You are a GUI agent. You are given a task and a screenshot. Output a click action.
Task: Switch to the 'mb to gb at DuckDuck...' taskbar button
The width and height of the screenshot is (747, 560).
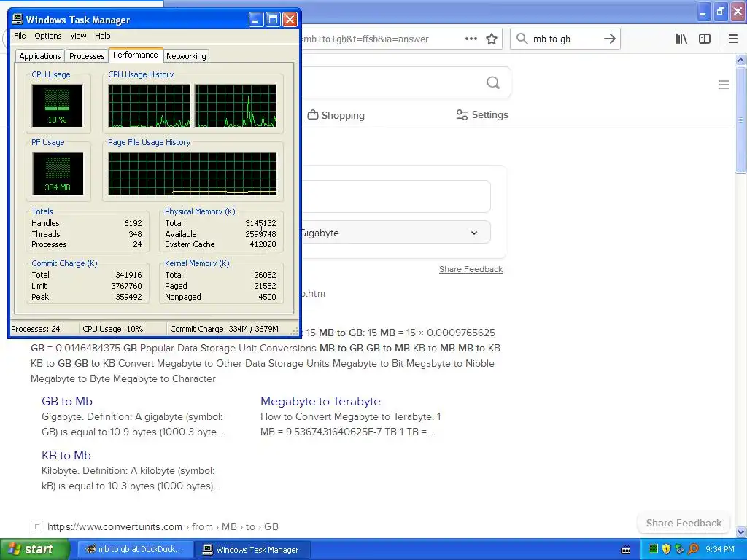coord(135,550)
